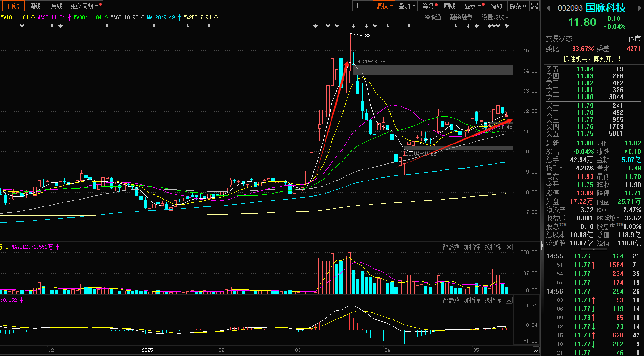Click the 2025 label on time axis
Screen dimensions: 644x356
tap(148, 350)
